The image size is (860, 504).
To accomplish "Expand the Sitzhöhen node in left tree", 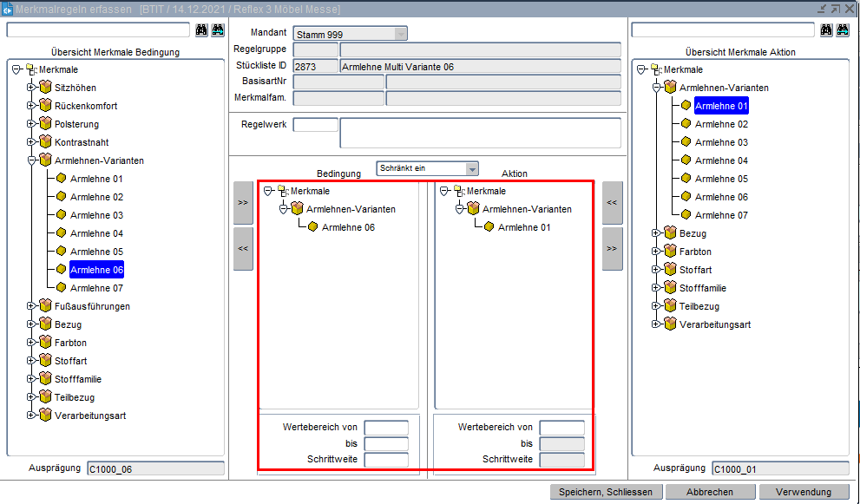I will tap(31, 88).
